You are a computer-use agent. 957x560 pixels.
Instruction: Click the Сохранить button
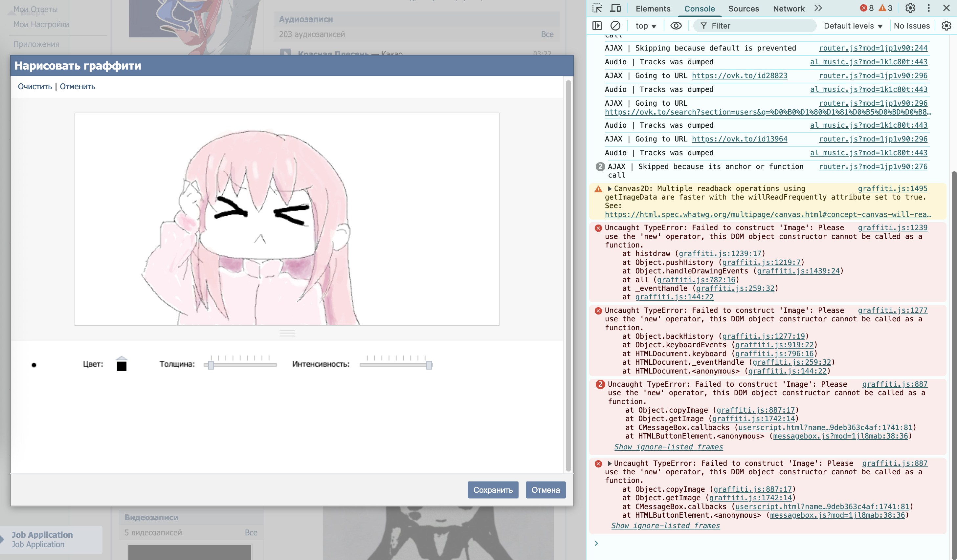pos(493,490)
